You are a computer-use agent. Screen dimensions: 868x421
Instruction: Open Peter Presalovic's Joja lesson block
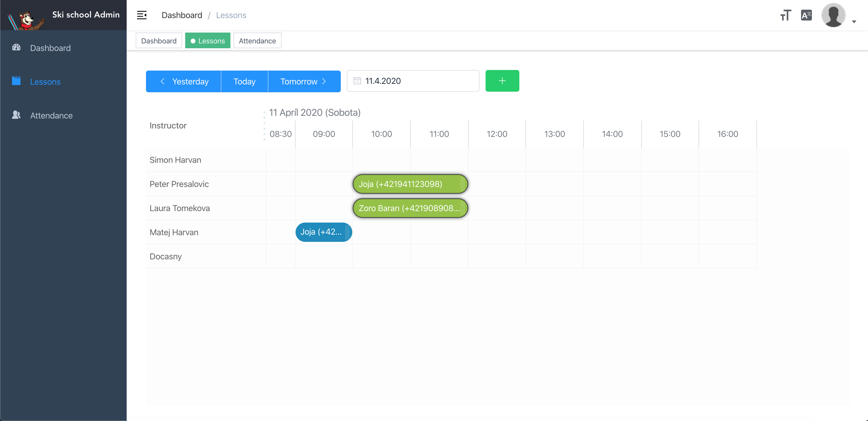click(x=410, y=184)
